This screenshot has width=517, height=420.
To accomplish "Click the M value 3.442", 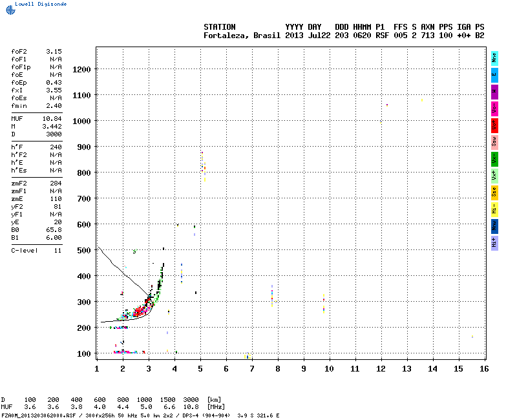I will pyautogui.click(x=52, y=127).
